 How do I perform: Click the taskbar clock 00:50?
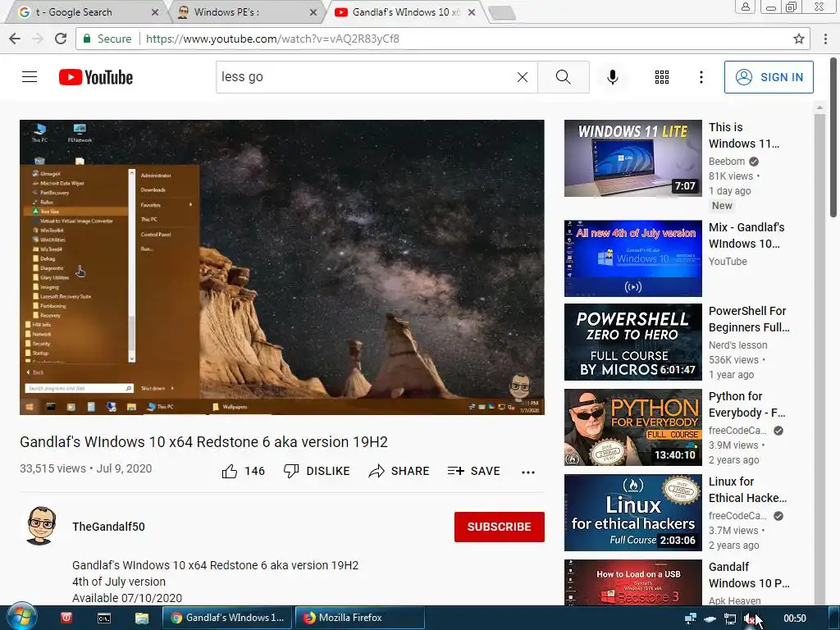point(794,619)
